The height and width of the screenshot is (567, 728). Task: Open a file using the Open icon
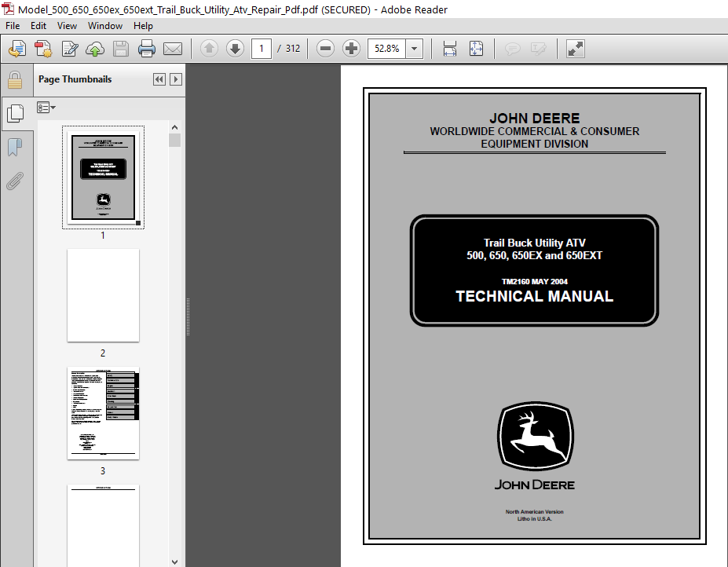click(x=16, y=49)
